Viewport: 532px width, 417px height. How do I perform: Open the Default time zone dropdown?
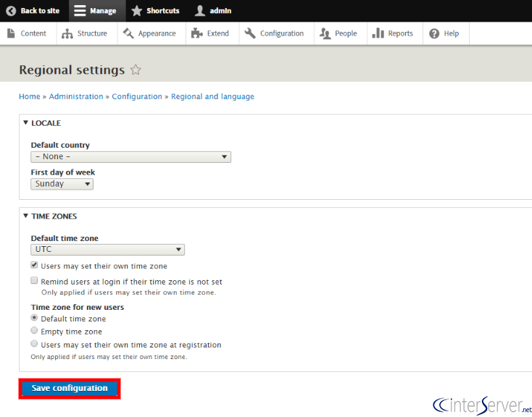107,250
